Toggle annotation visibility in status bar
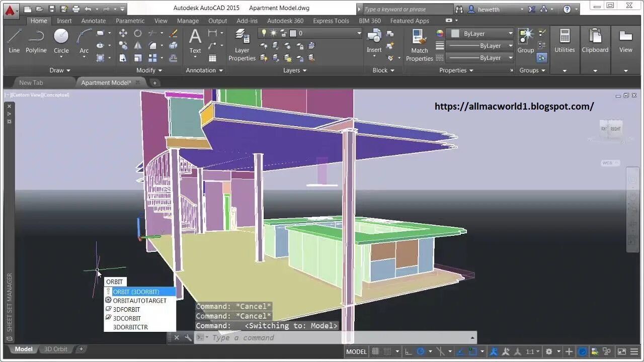 494,351
